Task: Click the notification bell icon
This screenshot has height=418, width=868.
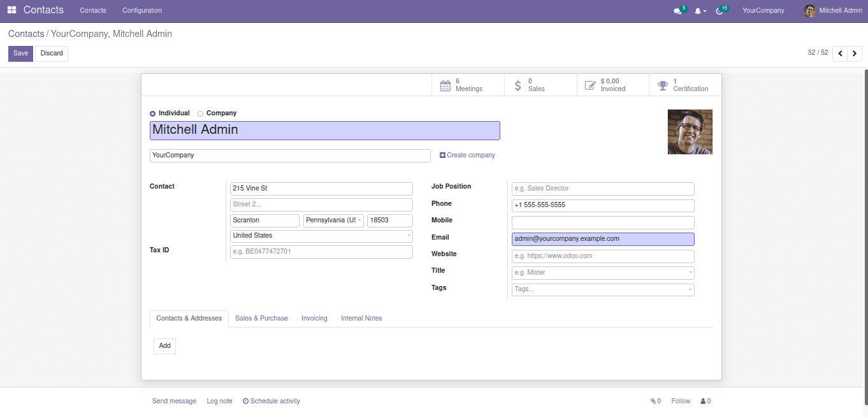Action: 698,11
